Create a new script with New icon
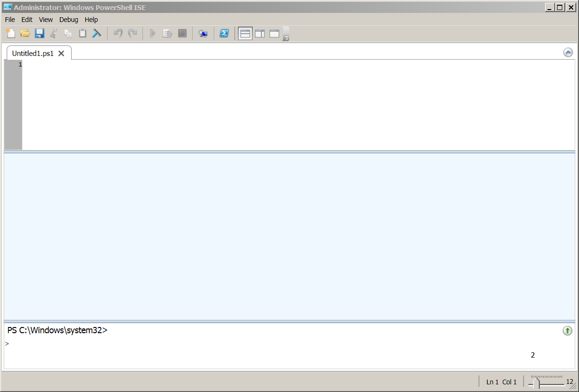This screenshot has width=579, height=392. (x=11, y=33)
